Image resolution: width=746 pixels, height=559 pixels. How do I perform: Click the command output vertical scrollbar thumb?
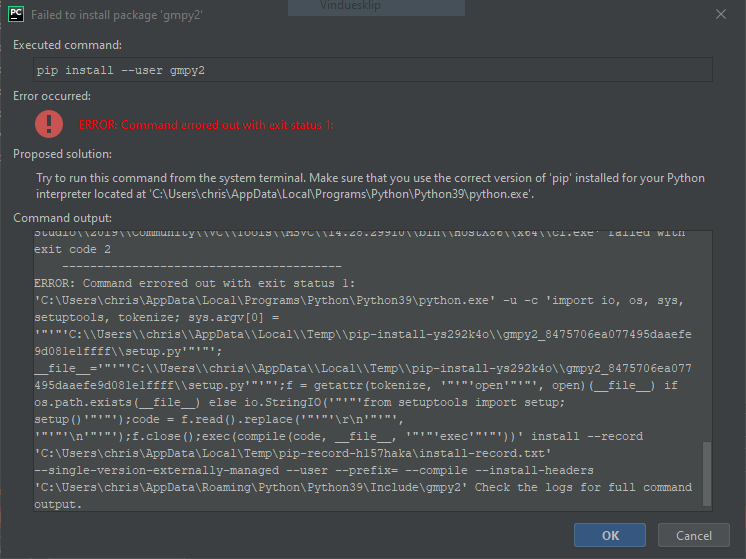click(707, 474)
